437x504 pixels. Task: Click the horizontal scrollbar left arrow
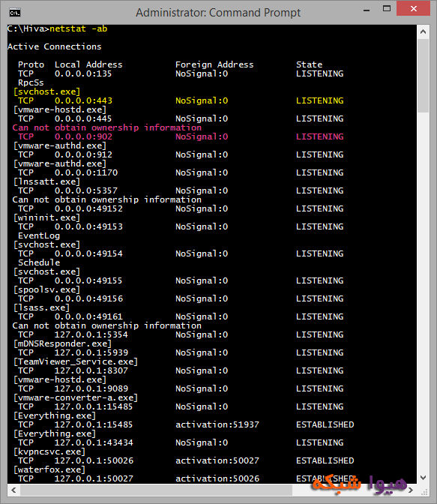[13, 490]
